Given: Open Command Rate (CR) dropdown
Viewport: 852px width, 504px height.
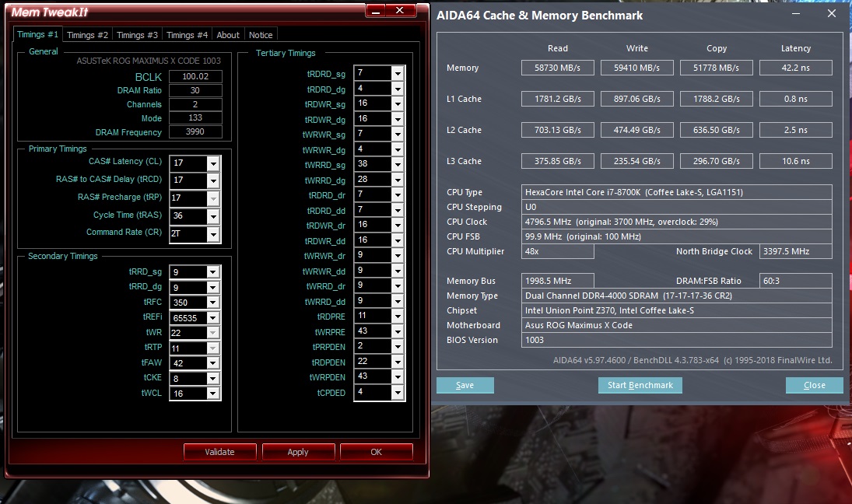Looking at the screenshot, I should 213,234.
